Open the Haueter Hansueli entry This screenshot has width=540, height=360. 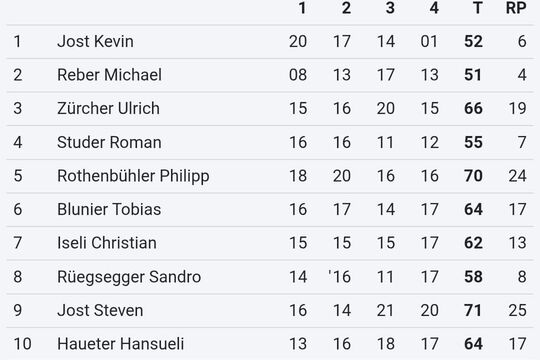tap(121, 344)
